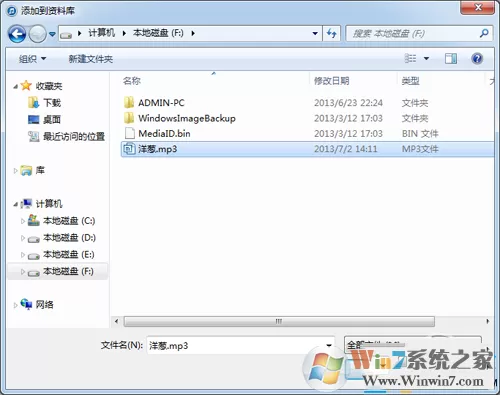This screenshot has height=395, width=500.
Task: Select 本地磁盘 (D:) in tree
Action: click(x=69, y=237)
